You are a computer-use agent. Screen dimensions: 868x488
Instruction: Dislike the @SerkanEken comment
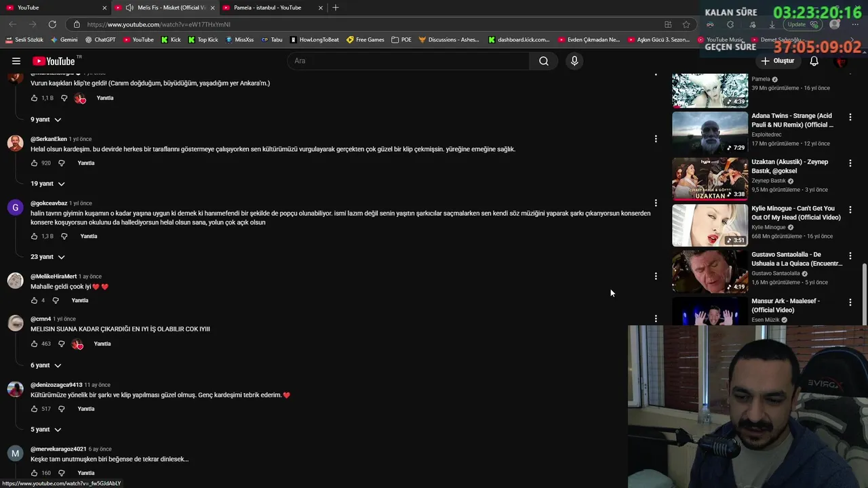click(x=61, y=163)
